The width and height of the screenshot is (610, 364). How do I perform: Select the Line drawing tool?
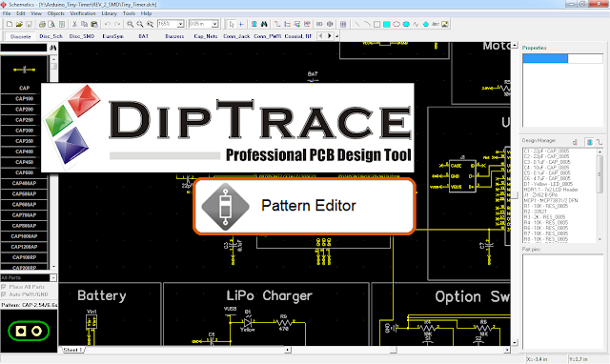click(x=357, y=24)
